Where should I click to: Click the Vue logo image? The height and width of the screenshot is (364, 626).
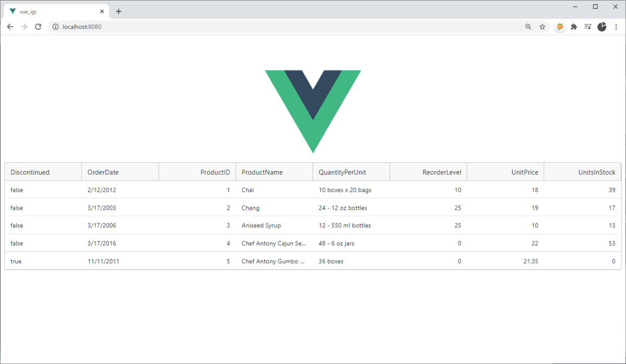point(313,112)
